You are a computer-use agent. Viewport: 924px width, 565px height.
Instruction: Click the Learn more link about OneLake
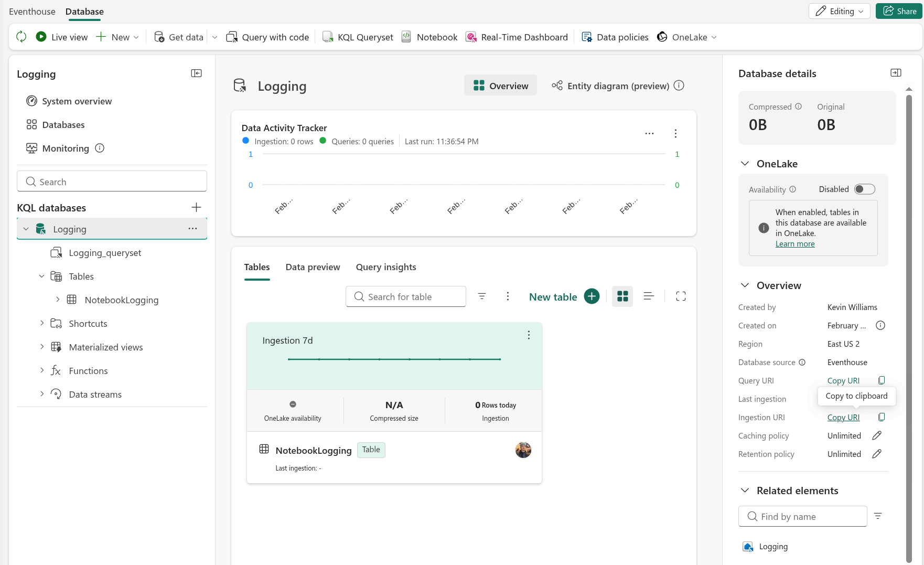pyautogui.click(x=795, y=243)
